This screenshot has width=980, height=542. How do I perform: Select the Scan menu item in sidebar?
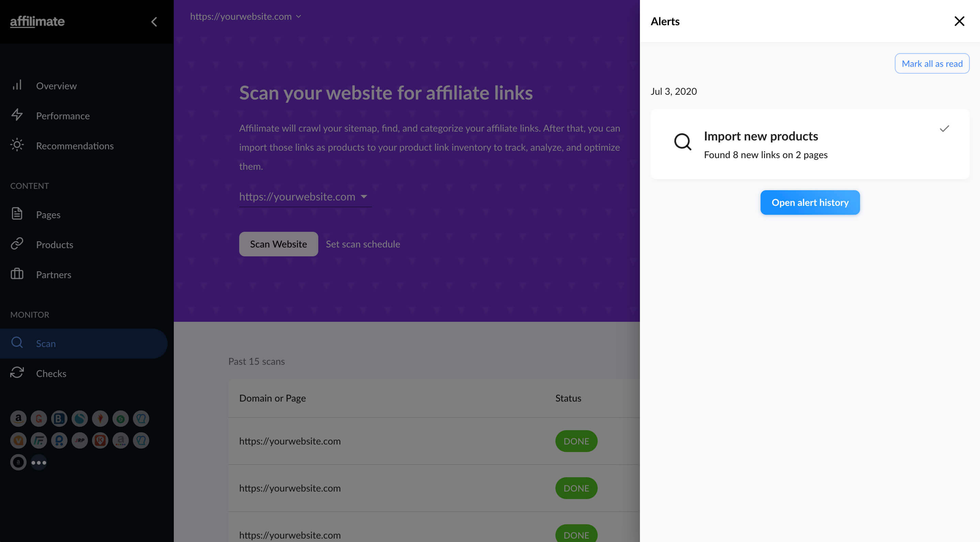click(x=45, y=343)
